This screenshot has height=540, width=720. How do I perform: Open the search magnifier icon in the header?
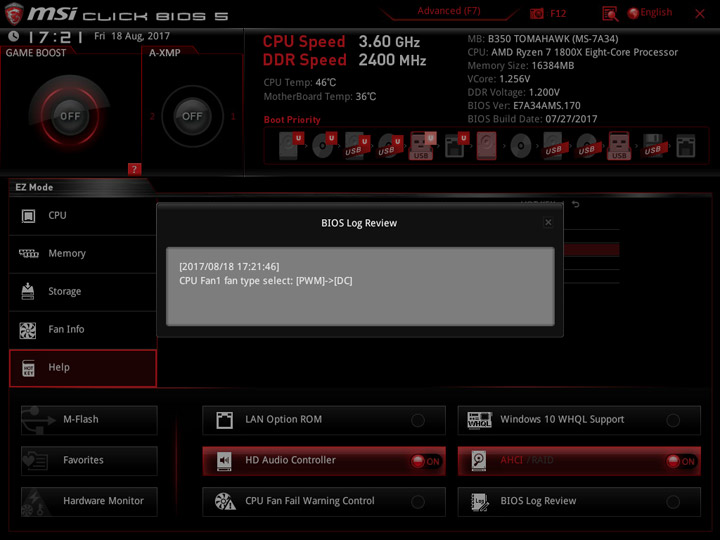pyautogui.click(x=610, y=14)
